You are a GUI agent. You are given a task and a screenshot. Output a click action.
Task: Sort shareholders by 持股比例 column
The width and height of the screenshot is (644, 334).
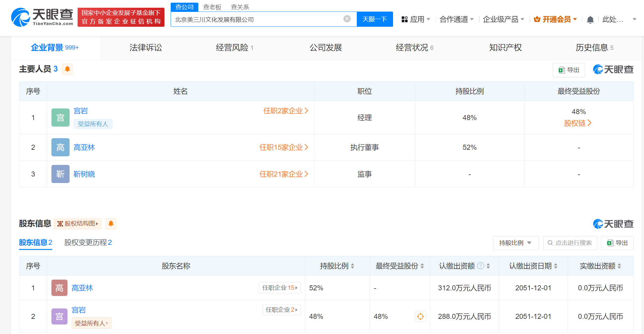coord(352,266)
